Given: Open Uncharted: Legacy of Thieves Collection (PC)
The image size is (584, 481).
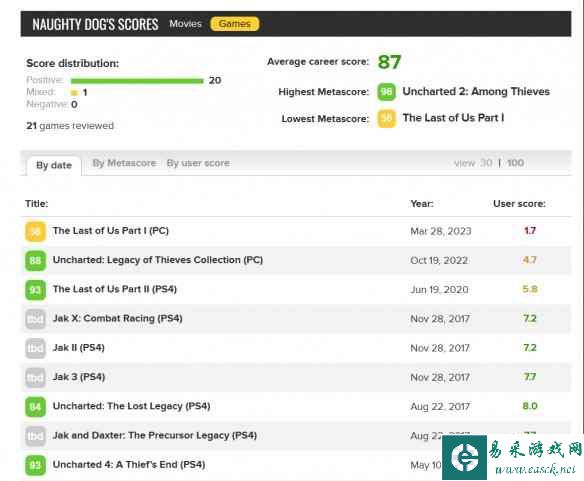Looking at the screenshot, I should [x=158, y=260].
